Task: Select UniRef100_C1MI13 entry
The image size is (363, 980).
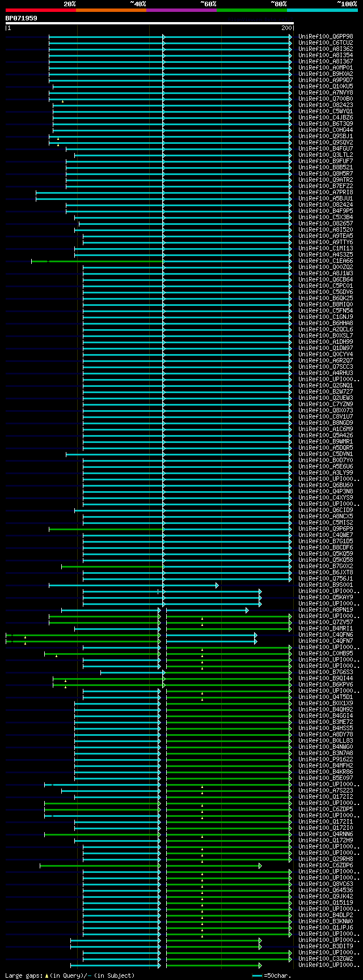Action: tap(326, 248)
